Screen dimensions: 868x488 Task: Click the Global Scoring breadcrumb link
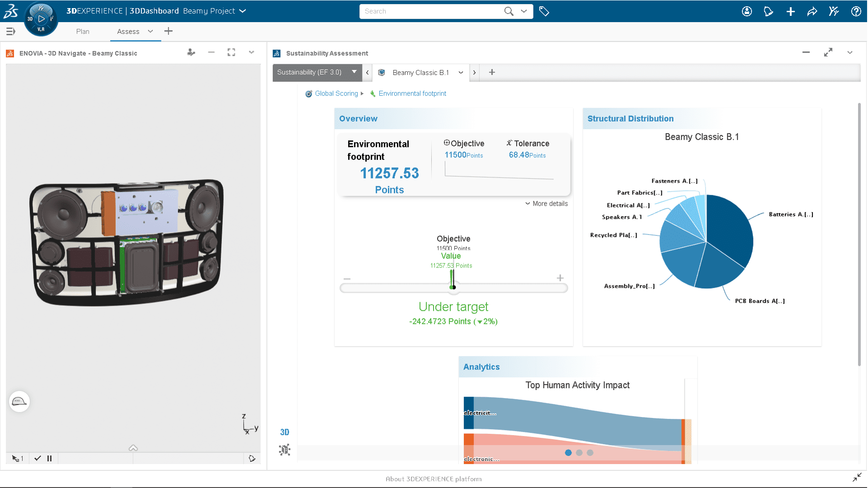(335, 94)
